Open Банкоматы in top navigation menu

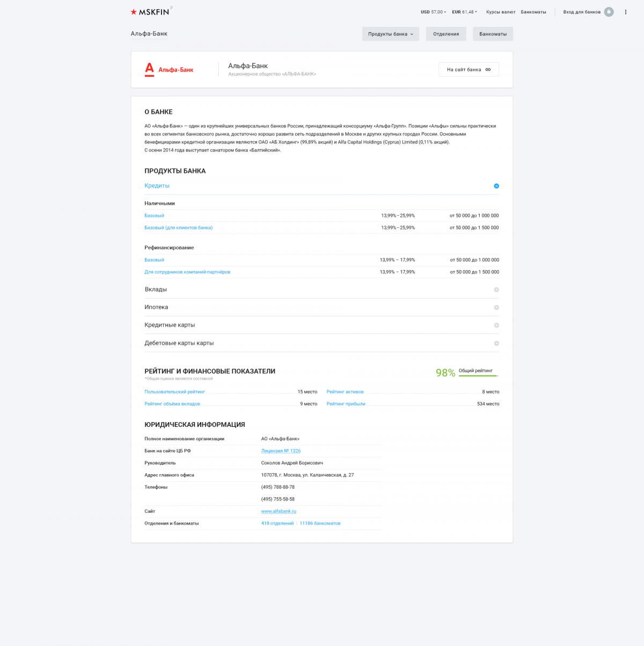pos(533,12)
